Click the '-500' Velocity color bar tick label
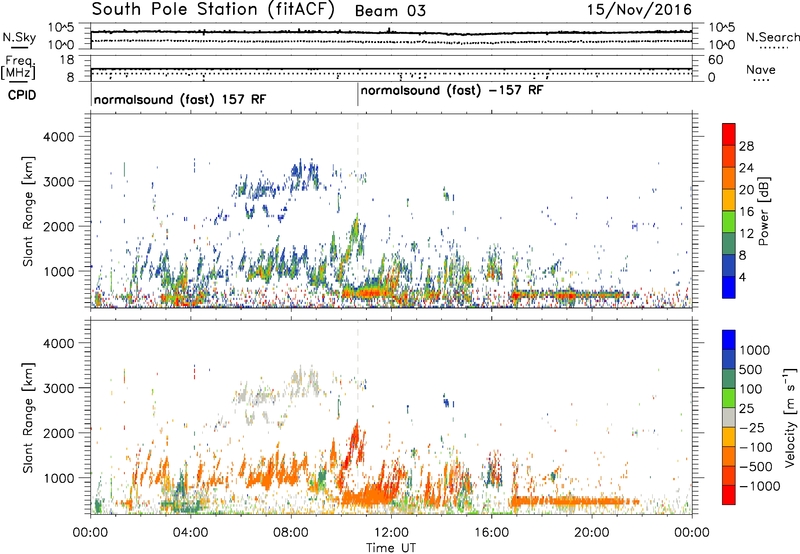800x554 pixels. tap(756, 466)
